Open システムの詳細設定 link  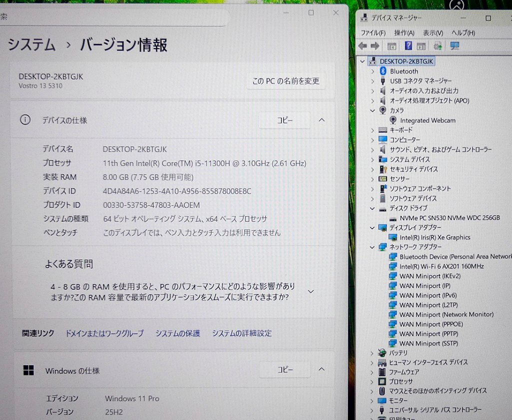coord(242,333)
